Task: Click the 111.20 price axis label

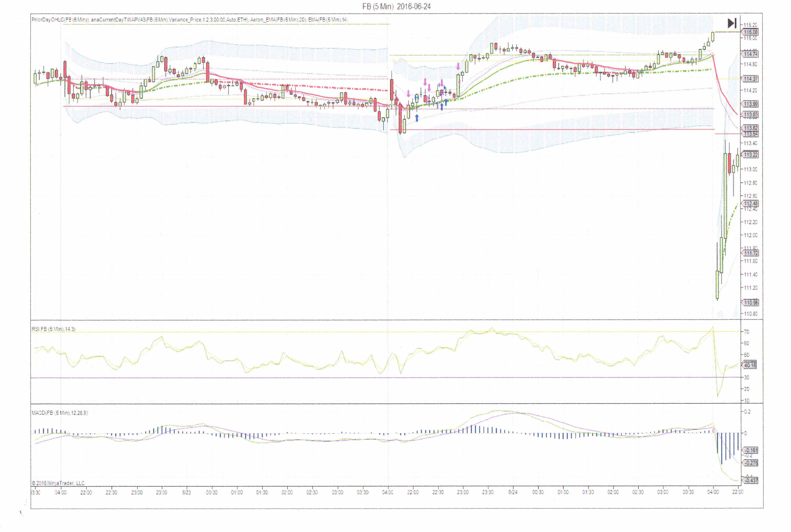Action: pyautogui.click(x=750, y=288)
